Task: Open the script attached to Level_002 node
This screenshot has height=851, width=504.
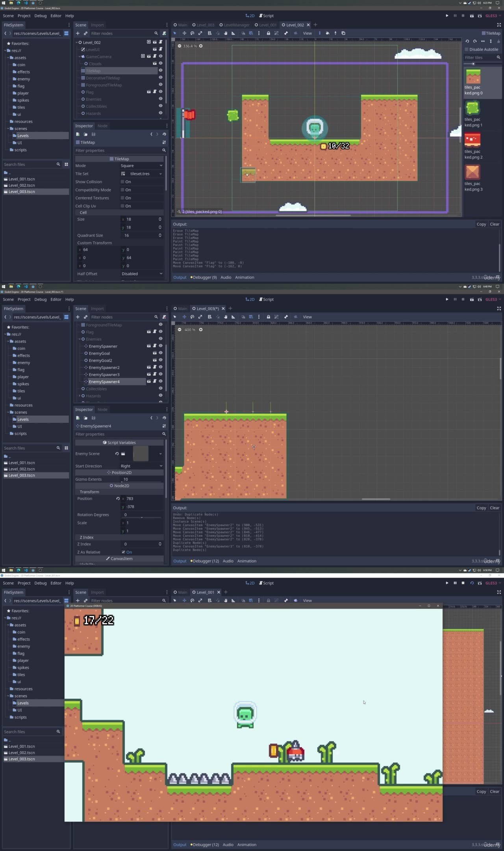Action: point(161,42)
